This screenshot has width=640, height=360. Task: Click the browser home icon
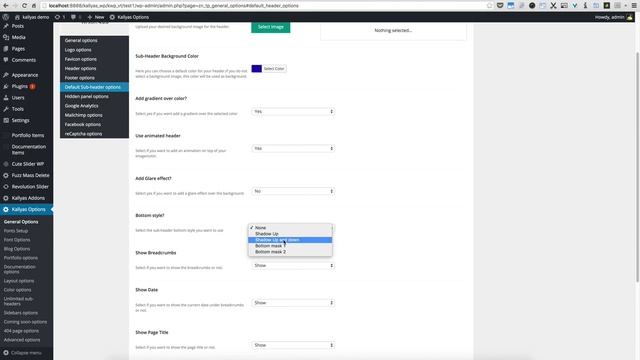(34, 6)
